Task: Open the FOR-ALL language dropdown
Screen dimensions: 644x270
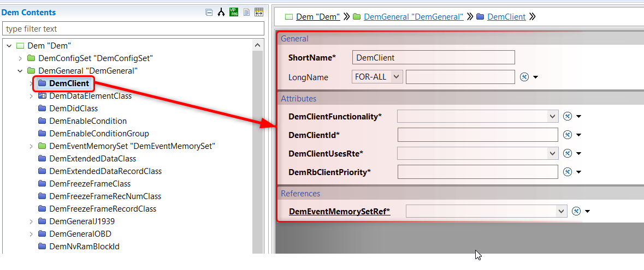Action: point(377,77)
